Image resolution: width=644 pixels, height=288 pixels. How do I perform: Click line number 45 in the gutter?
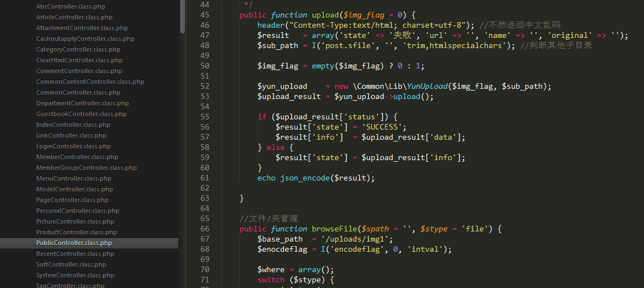pos(204,15)
